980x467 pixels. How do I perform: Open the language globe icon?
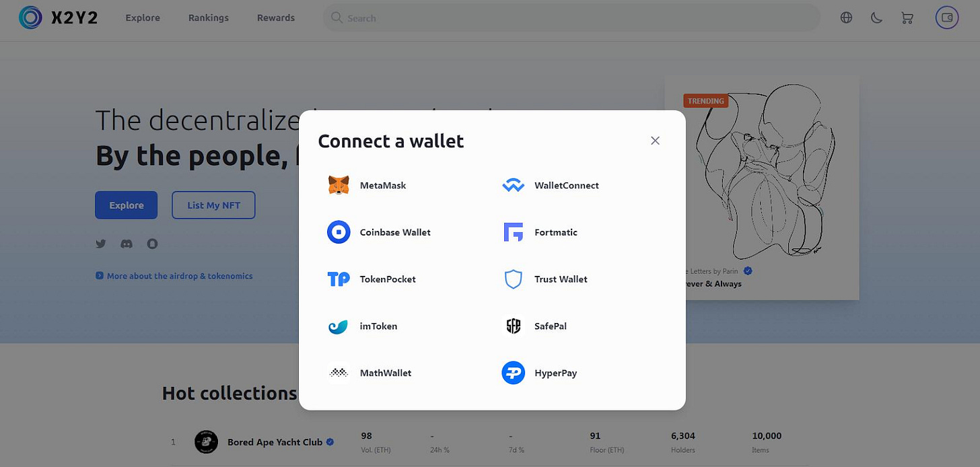click(846, 18)
